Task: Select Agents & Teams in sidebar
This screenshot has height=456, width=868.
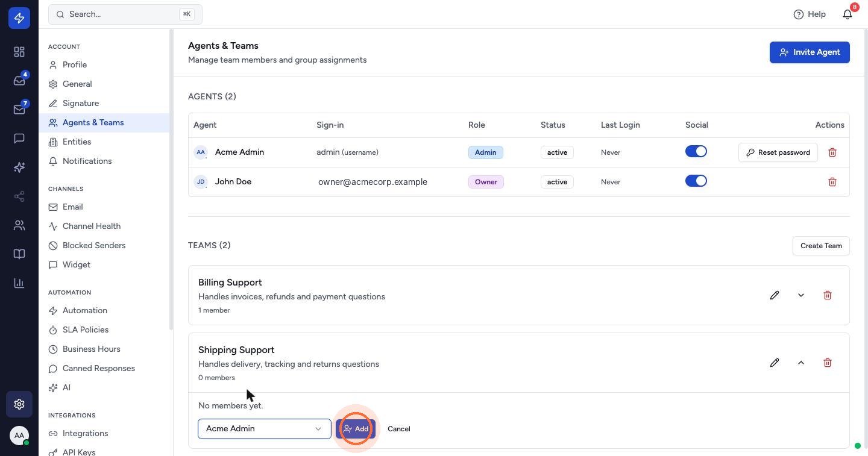Action: (x=104, y=122)
